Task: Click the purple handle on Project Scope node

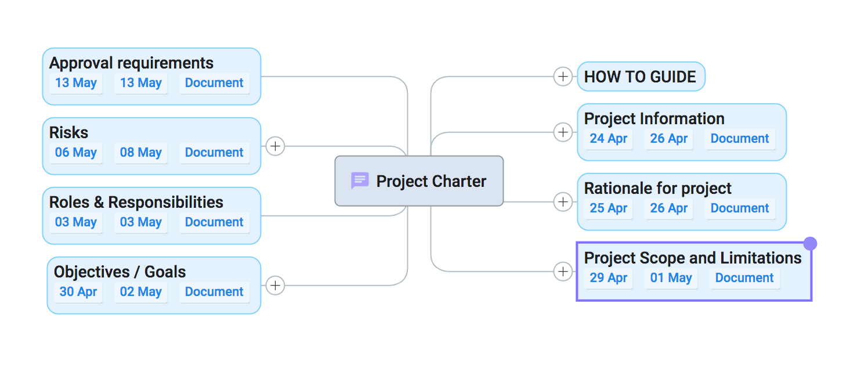Action: tap(810, 243)
